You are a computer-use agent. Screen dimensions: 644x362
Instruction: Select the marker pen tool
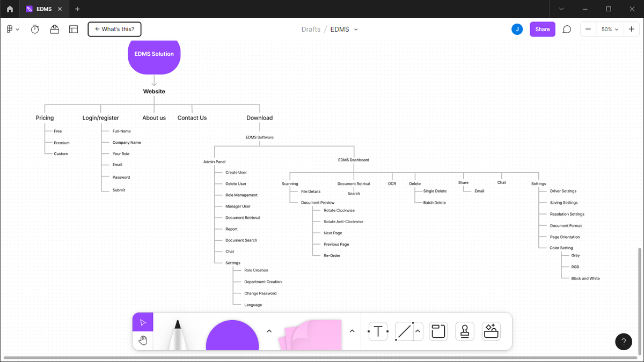[x=177, y=335]
